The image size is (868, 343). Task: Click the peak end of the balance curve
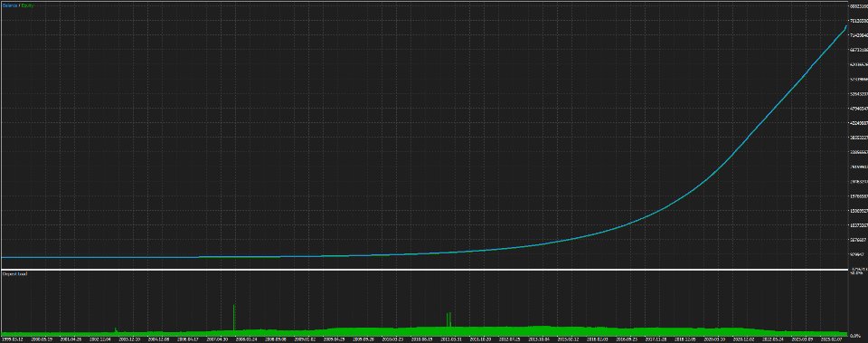coord(845,27)
